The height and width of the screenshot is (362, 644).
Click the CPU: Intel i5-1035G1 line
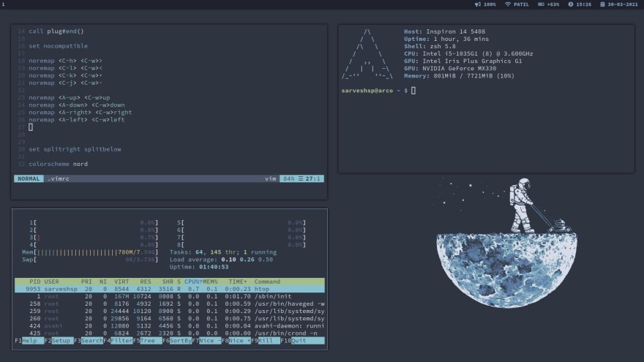click(x=468, y=54)
